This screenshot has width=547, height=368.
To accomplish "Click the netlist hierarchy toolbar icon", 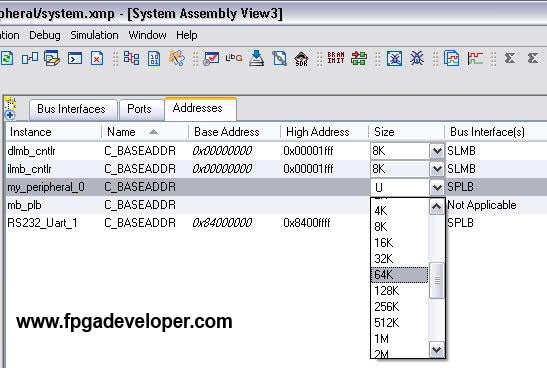I will [x=132, y=58].
